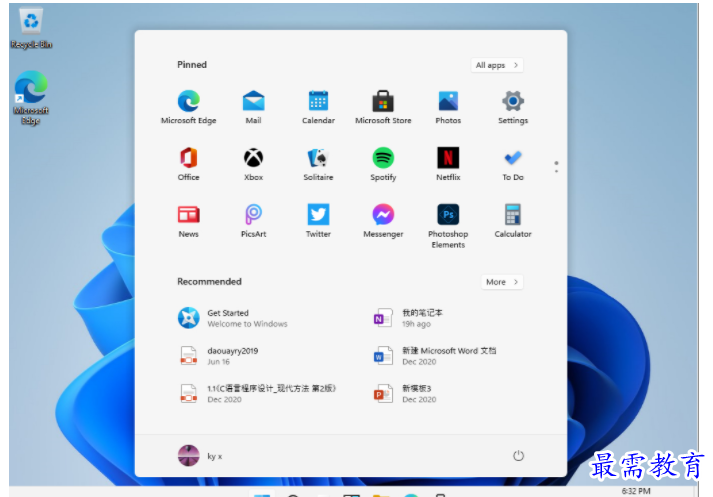The width and height of the screenshot is (713, 497).
Task: Open Get Started welcome item
Action: click(233, 318)
